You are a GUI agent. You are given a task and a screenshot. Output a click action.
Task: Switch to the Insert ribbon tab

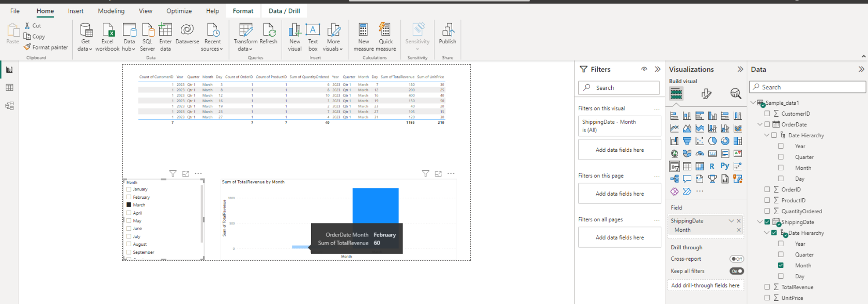[x=75, y=11]
